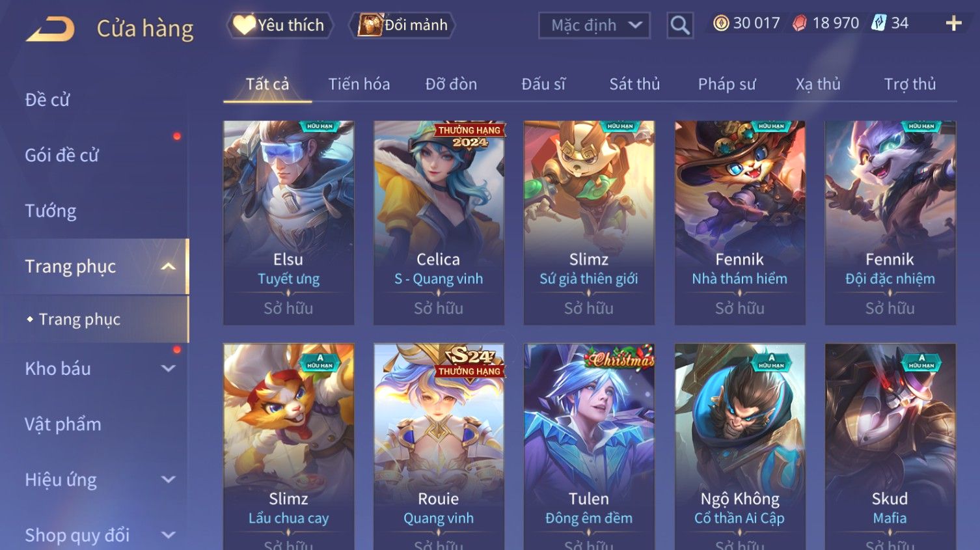Image resolution: width=980 pixels, height=550 pixels.
Task: Select Celica S - Quang vinh skin card
Action: (439, 223)
